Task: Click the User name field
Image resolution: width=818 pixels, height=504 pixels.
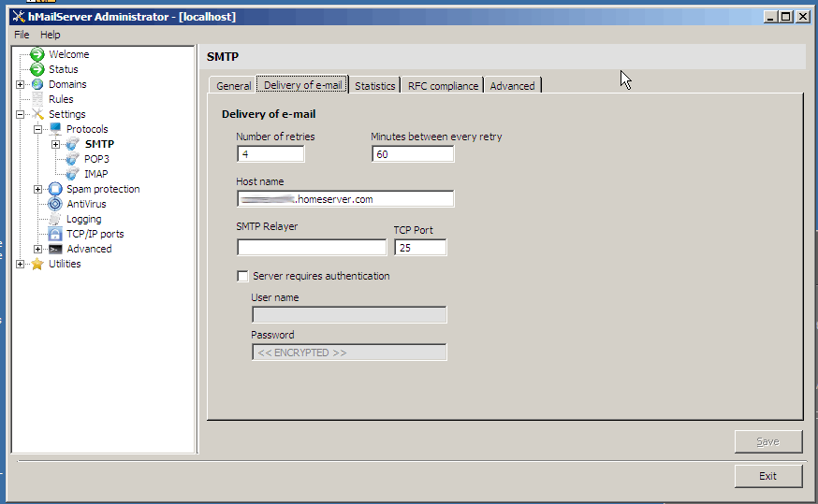Action: click(x=349, y=315)
